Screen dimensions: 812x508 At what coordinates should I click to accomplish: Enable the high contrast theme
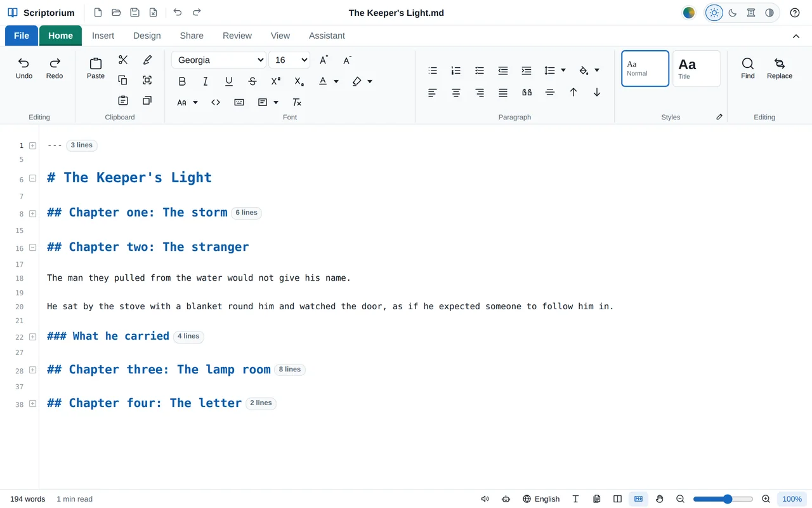click(769, 13)
